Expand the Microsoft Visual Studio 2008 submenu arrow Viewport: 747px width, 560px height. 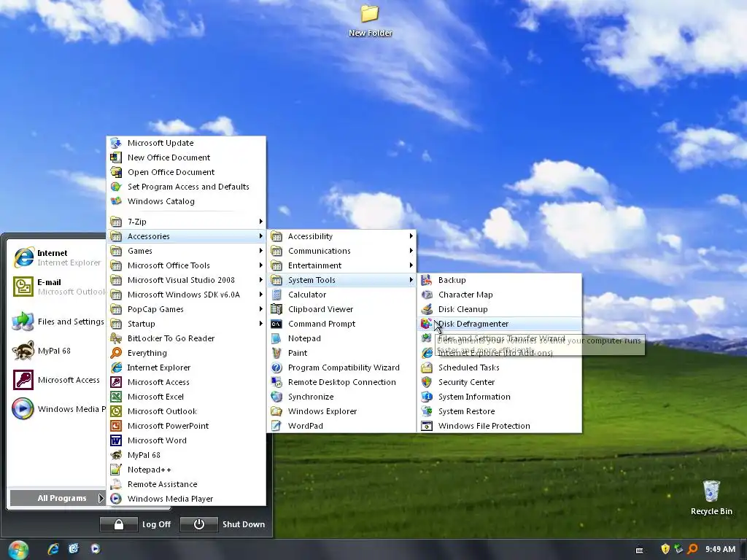point(260,280)
